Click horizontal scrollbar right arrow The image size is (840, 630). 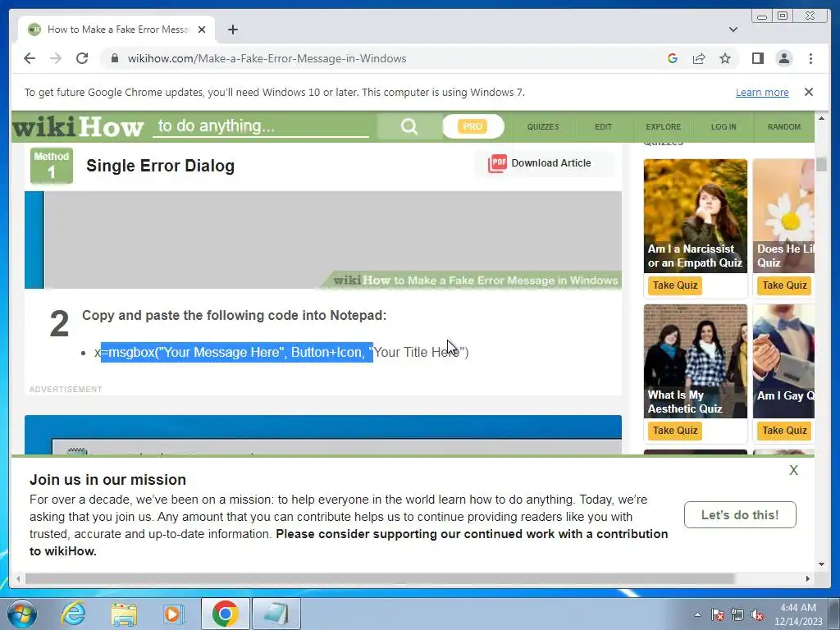[x=808, y=578]
